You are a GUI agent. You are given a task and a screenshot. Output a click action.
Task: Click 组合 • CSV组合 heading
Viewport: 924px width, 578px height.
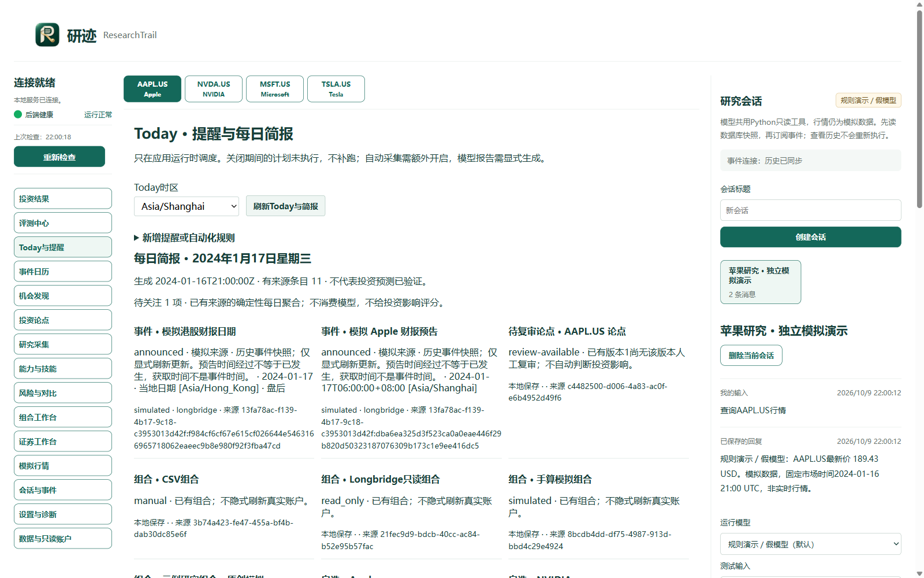[166, 479]
